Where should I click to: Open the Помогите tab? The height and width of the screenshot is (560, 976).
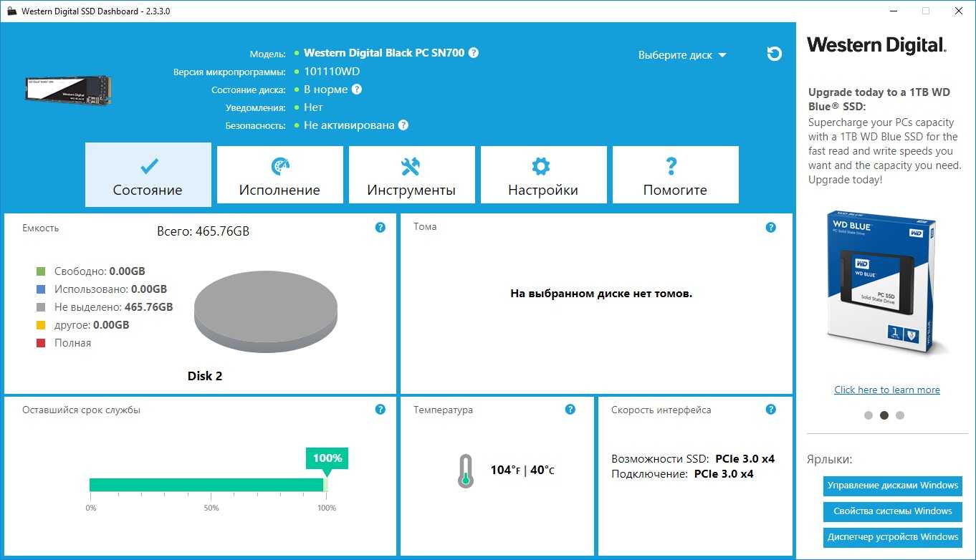(675, 175)
